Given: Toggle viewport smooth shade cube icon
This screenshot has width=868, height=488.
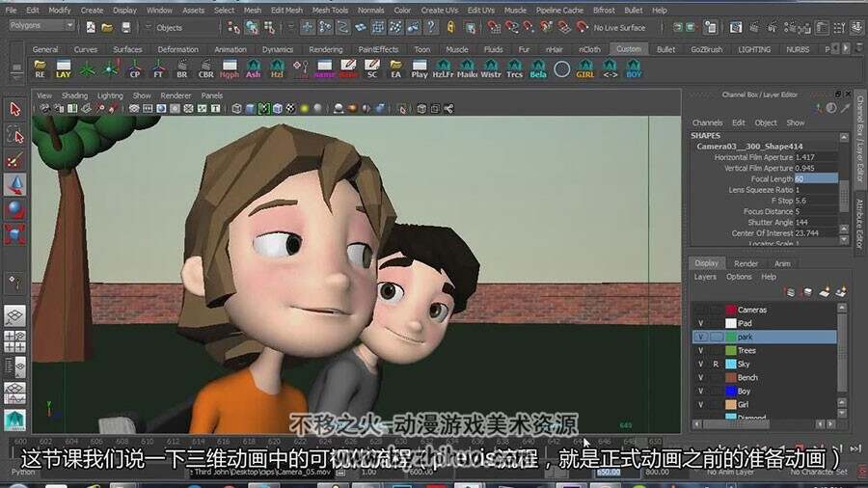Looking at the screenshot, I should (250, 108).
